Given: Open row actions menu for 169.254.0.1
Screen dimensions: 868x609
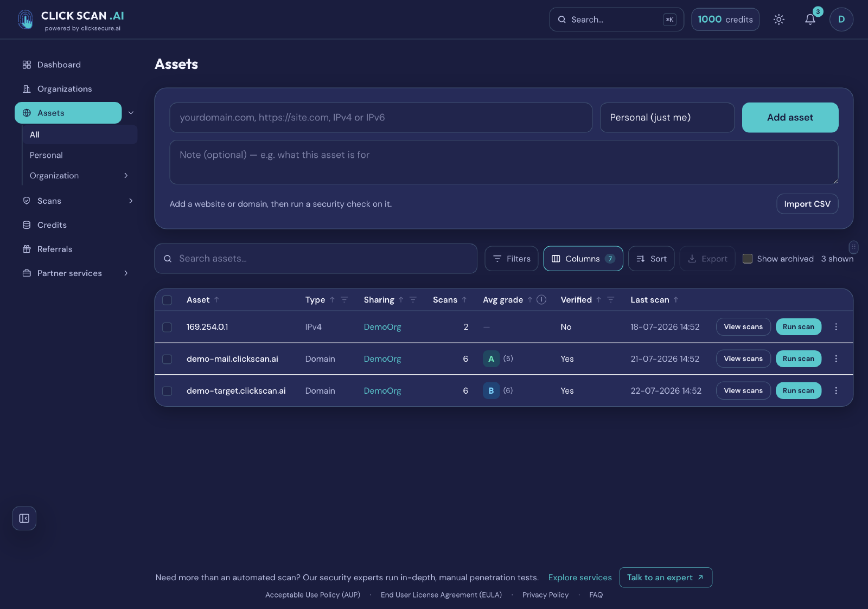Looking at the screenshot, I should click(x=836, y=327).
